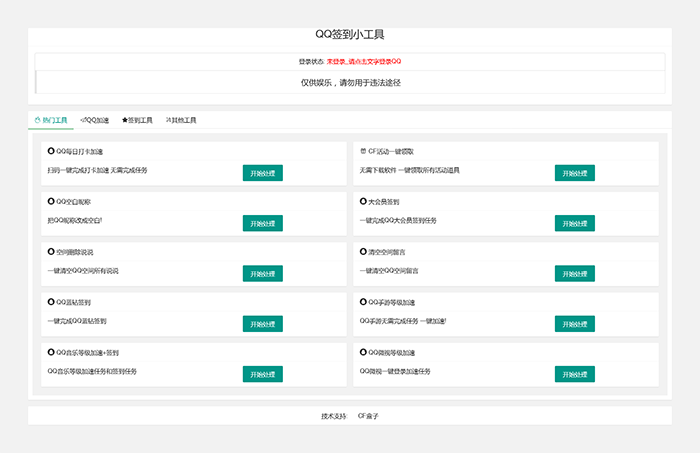Click the CF活动一键领取 card title

pos(391,152)
